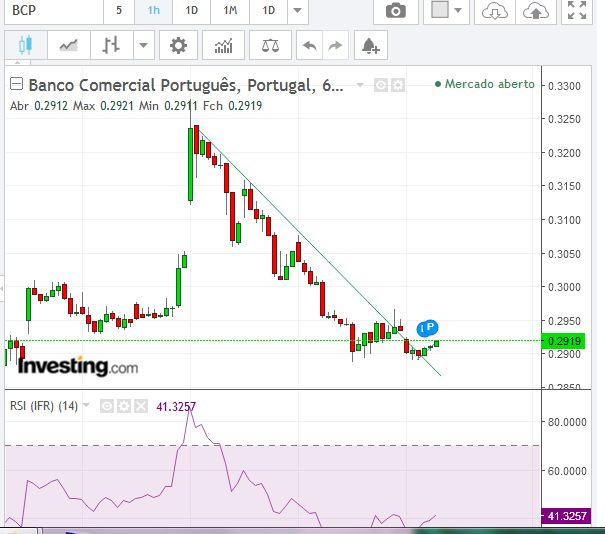Screen dimensions: 605x534
Task: Click the blue P event marker
Action: point(430,327)
